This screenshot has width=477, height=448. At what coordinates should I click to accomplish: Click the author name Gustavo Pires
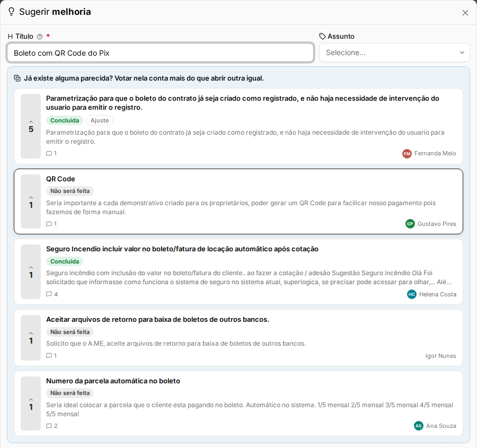pyautogui.click(x=437, y=224)
